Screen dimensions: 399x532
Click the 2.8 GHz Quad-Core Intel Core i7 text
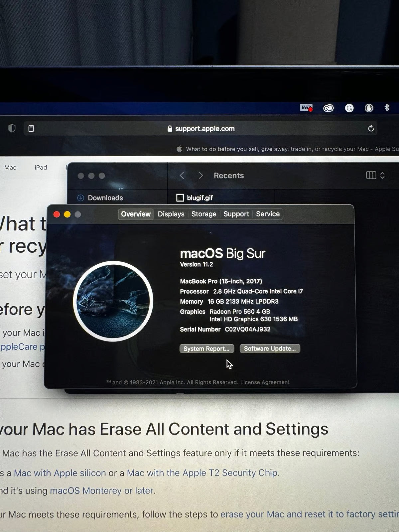coord(258,291)
